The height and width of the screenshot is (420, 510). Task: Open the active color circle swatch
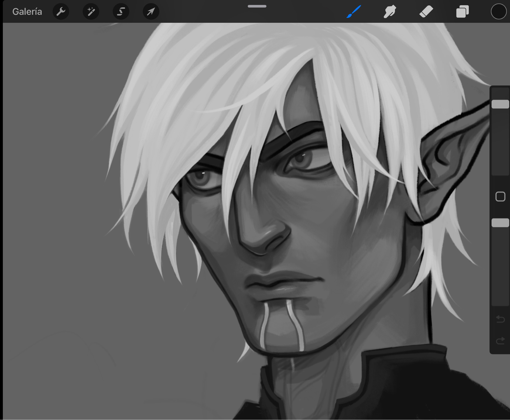coord(499,12)
